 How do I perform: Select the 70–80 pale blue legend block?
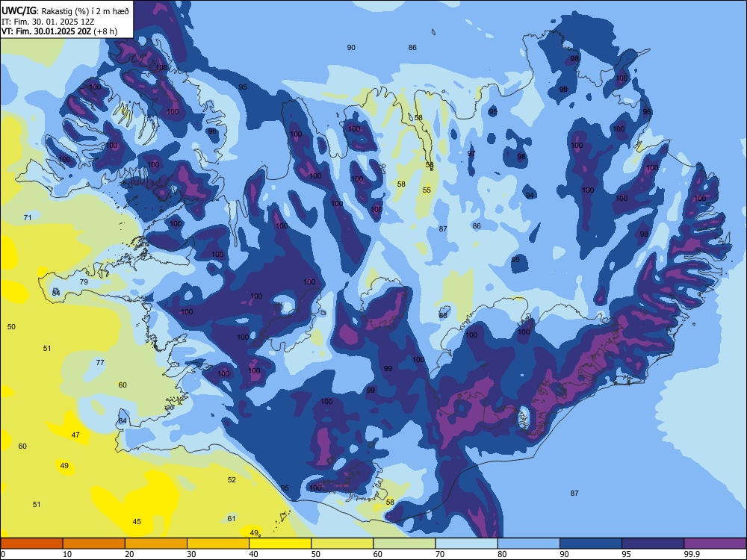coord(466,544)
